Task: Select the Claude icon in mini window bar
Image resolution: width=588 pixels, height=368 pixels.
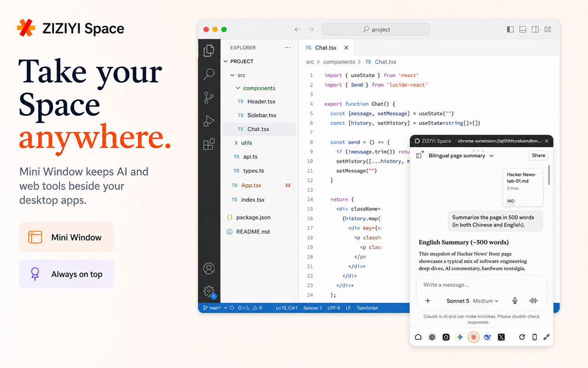Action: (x=474, y=337)
